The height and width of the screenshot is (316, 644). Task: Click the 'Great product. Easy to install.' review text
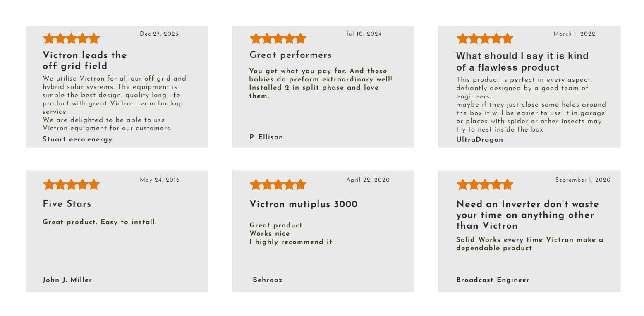point(100,222)
